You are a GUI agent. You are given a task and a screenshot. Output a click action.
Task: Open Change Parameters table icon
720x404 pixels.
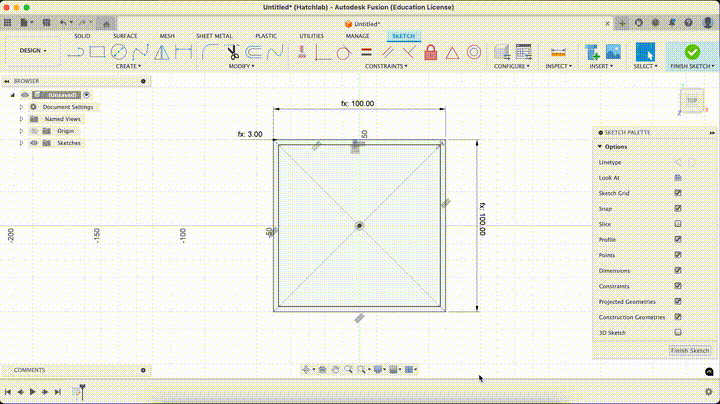pyautogui.click(x=523, y=52)
